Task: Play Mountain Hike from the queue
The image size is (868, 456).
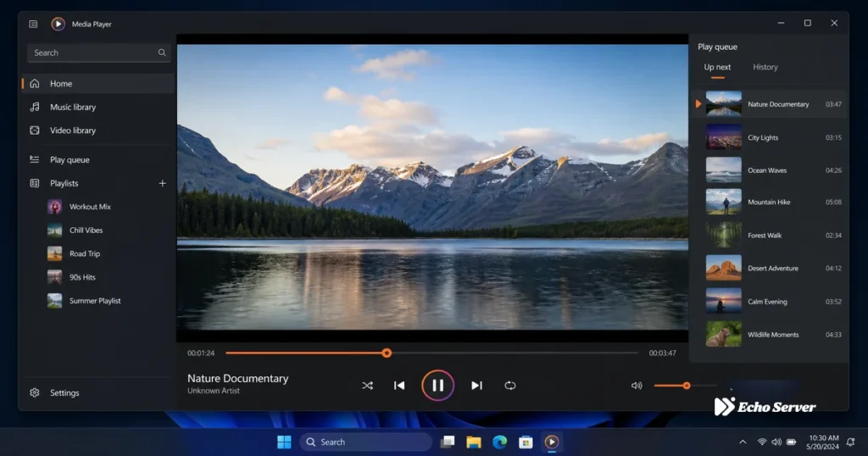Action: click(x=770, y=202)
